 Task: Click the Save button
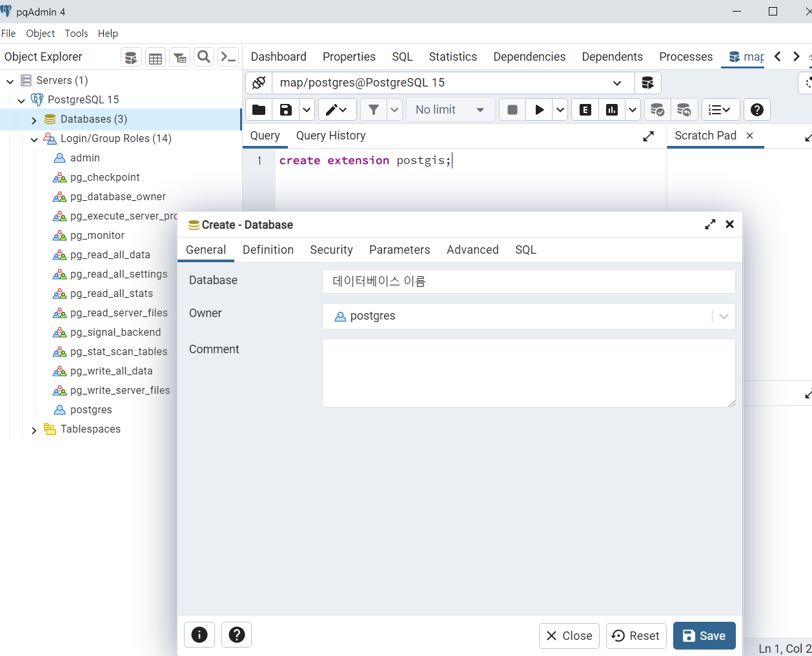click(x=704, y=636)
